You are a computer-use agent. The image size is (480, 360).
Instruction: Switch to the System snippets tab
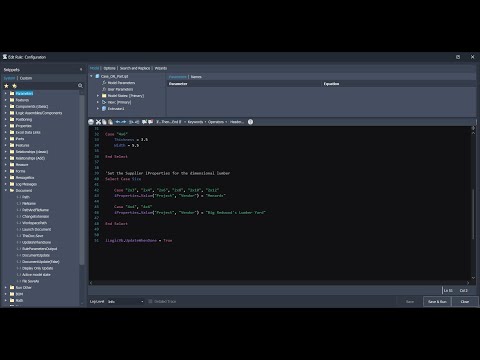[9, 78]
